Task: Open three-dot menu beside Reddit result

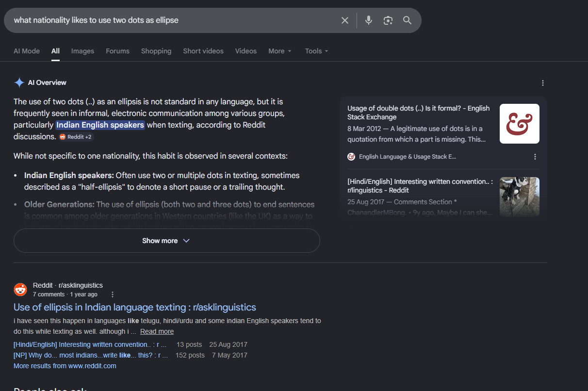Action: point(113,294)
